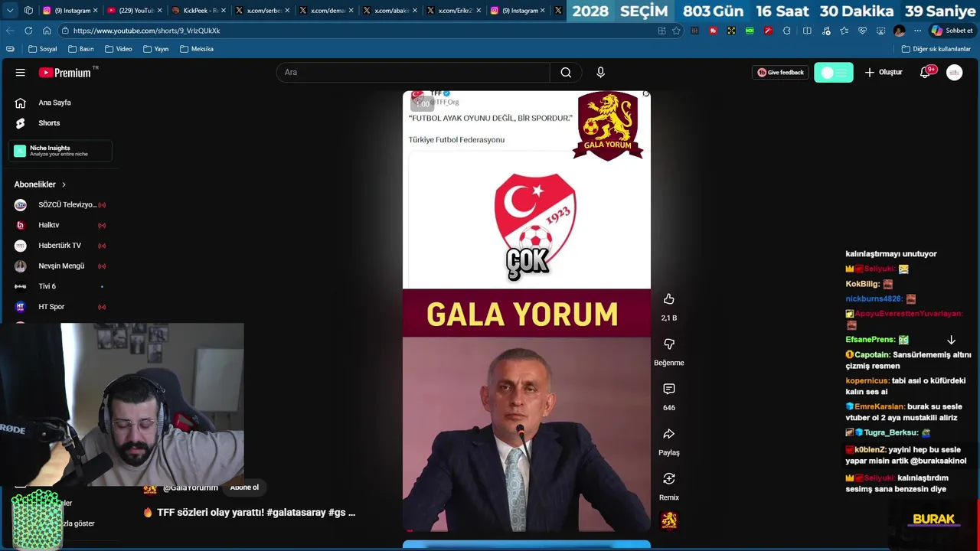The width and height of the screenshot is (980, 551).
Task: Open the Yayın bookmarks folder
Action: (x=155, y=49)
